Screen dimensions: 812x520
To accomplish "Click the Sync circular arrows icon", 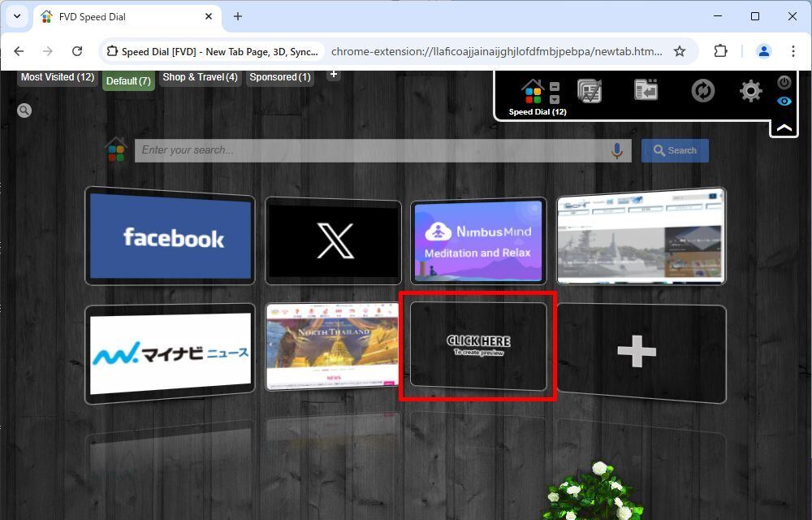I will click(x=702, y=91).
